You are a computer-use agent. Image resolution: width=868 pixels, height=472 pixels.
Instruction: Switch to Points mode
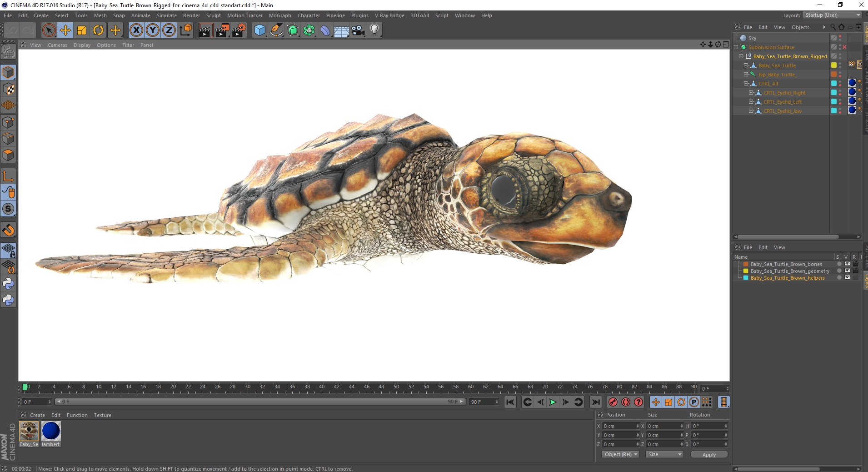click(8, 122)
